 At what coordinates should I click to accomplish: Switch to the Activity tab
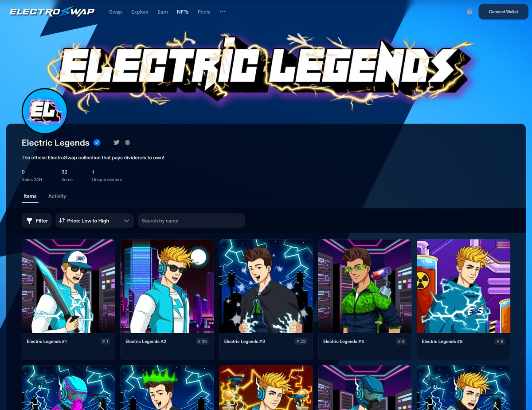coord(57,196)
